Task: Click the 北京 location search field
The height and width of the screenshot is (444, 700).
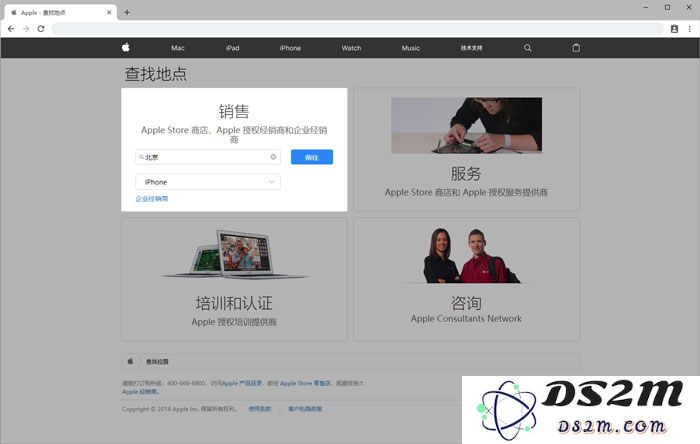Action: (208, 157)
